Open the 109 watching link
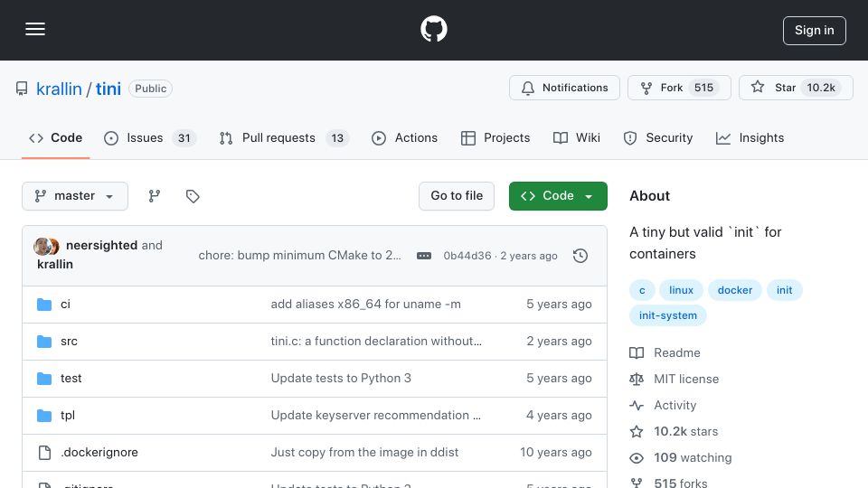The image size is (868, 488). [x=693, y=458]
